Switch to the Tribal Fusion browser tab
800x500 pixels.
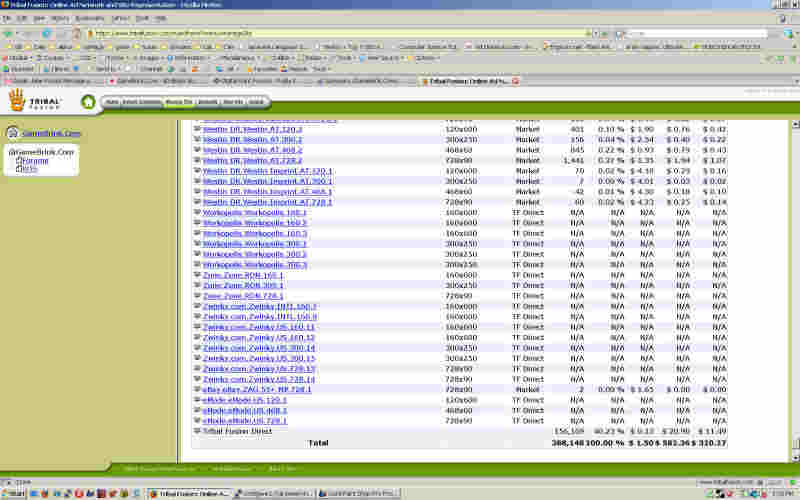click(470, 80)
